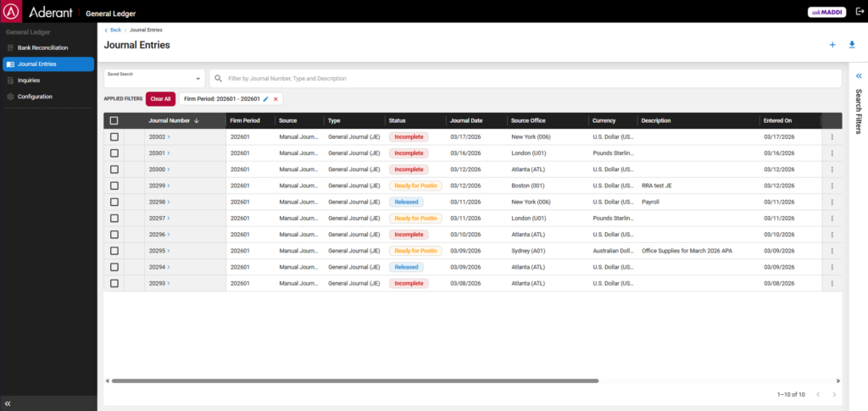Collapse the left sidebar navigation
This screenshot has width=868, height=411.
click(x=8, y=404)
